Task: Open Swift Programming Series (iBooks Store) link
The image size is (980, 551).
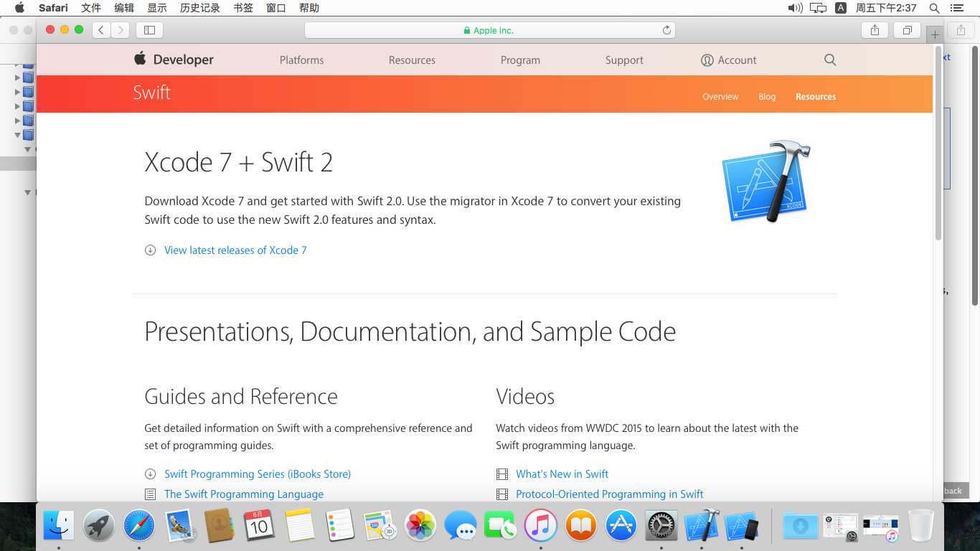Action: pyautogui.click(x=258, y=474)
